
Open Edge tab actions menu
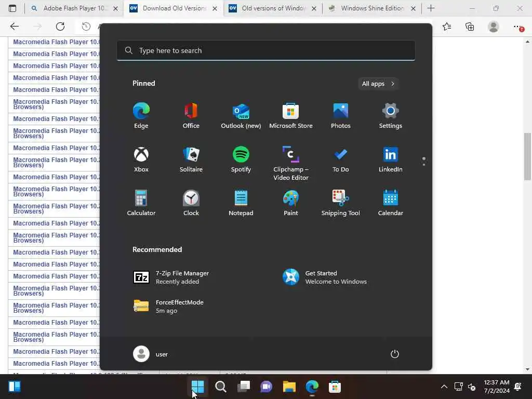(12, 8)
